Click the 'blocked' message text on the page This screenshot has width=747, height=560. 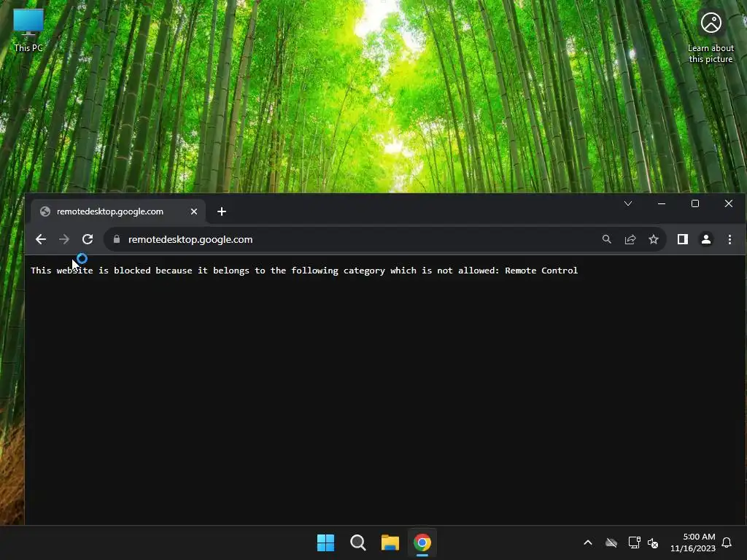click(x=304, y=271)
